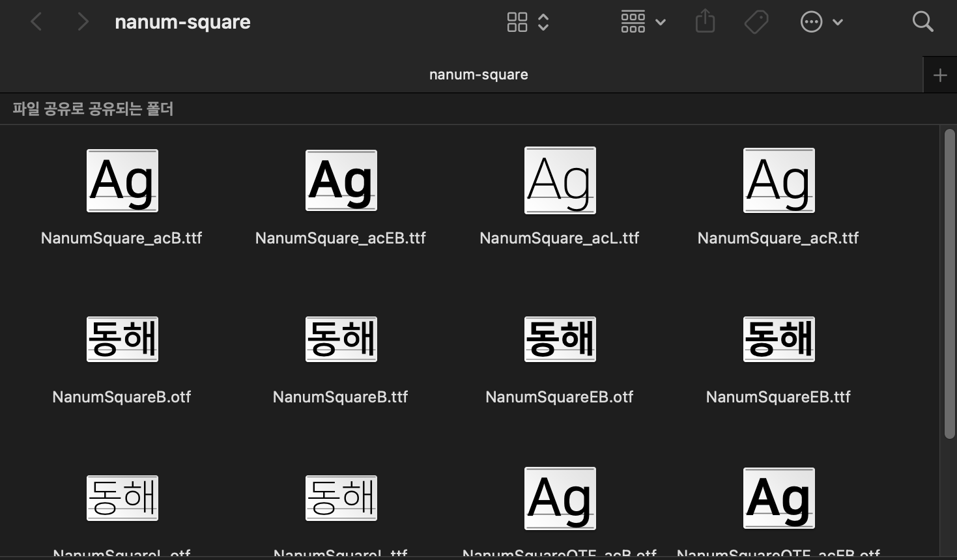
Task: Select the NanumSquare_acR.ttf font icon
Action: pyautogui.click(x=779, y=180)
